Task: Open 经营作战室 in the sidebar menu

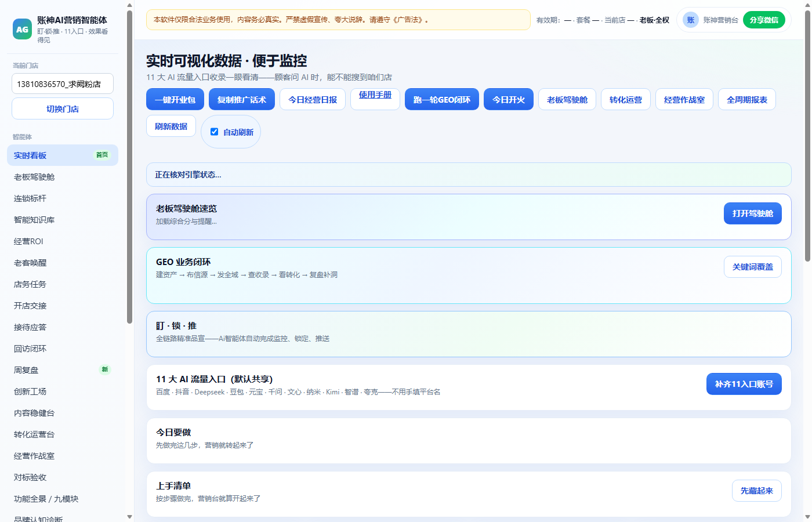Action: pos(63,455)
